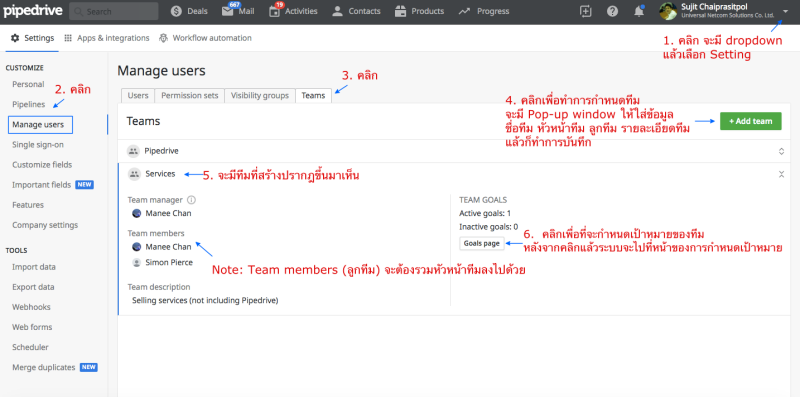The height and width of the screenshot is (397, 800).
Task: Click the Services team group icon
Action: [134, 174]
